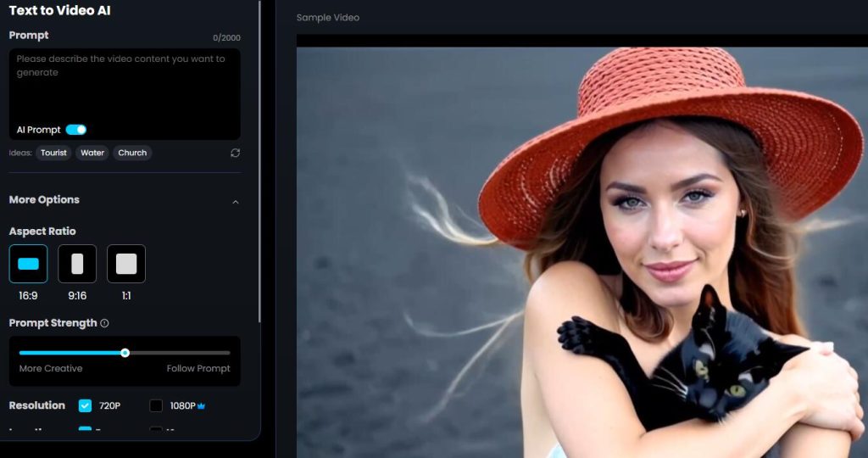Click the Prompt Strength info icon
868x458 pixels.
[x=104, y=323]
